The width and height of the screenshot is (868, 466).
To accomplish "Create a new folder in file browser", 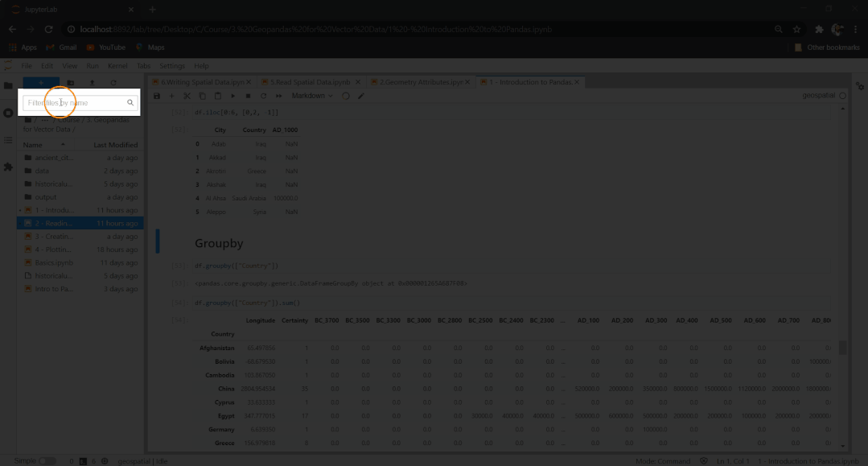I will [x=70, y=83].
